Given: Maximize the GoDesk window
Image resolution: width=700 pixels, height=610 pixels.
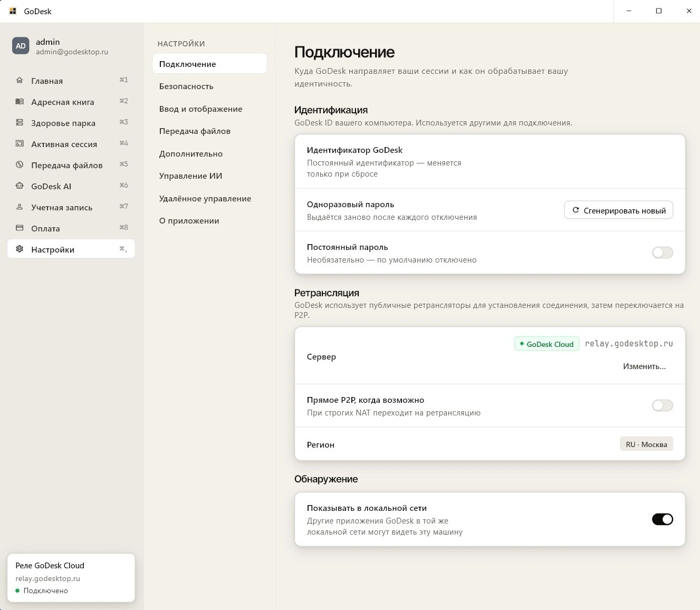Looking at the screenshot, I should pos(658,11).
